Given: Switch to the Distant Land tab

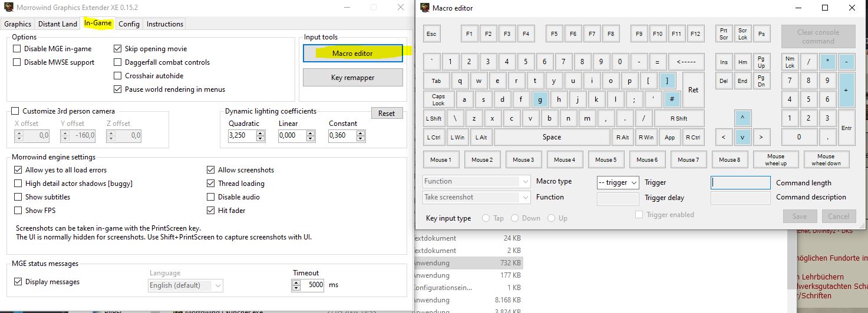Looking at the screenshot, I should click(58, 24).
